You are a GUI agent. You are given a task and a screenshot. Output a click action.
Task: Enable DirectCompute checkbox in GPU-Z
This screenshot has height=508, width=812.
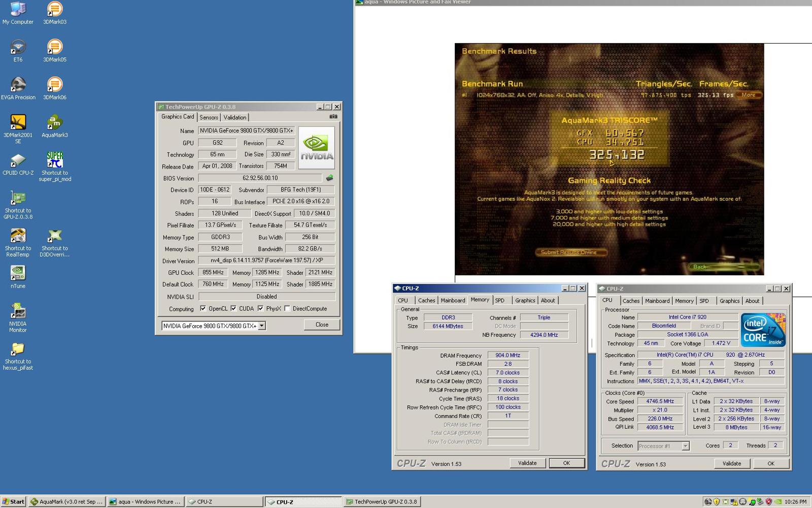pos(287,308)
